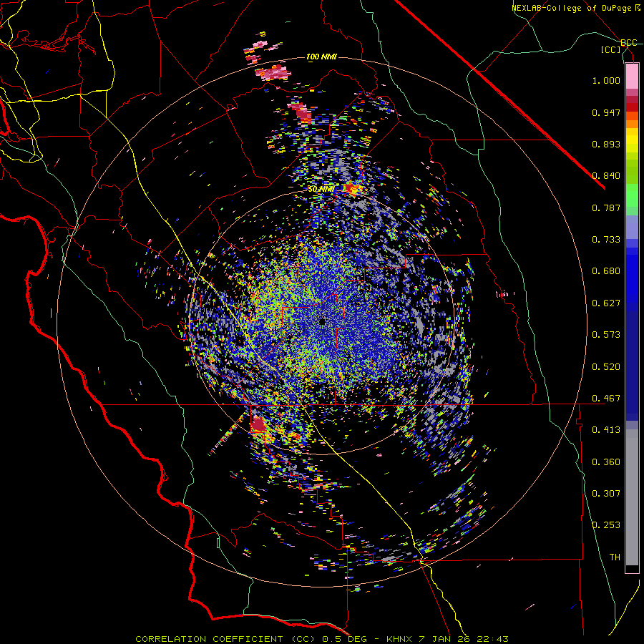Select the 0.307 legend value
Image resolution: width=644 pixels, height=644 pixels.
point(606,493)
